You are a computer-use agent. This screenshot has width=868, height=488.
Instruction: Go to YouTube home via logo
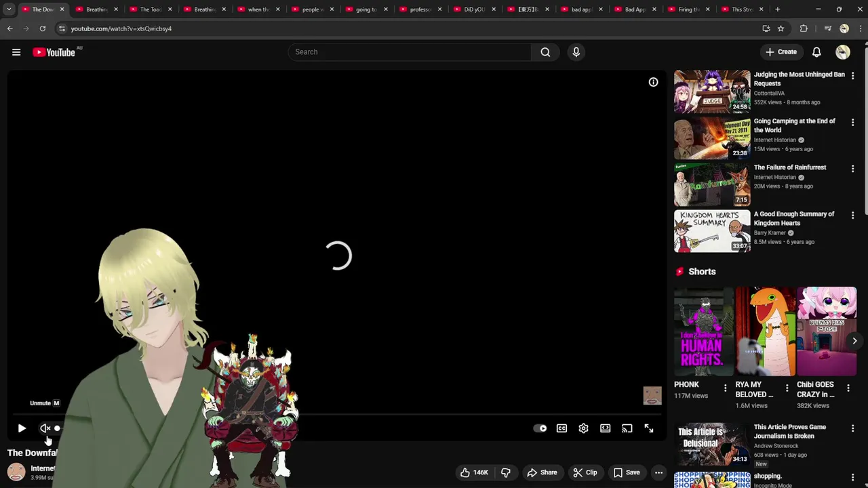tap(54, 52)
